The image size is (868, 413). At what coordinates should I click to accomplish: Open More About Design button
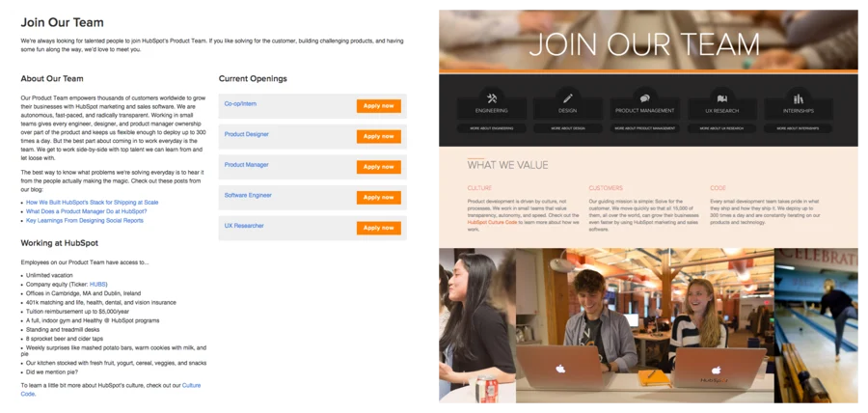click(x=567, y=128)
